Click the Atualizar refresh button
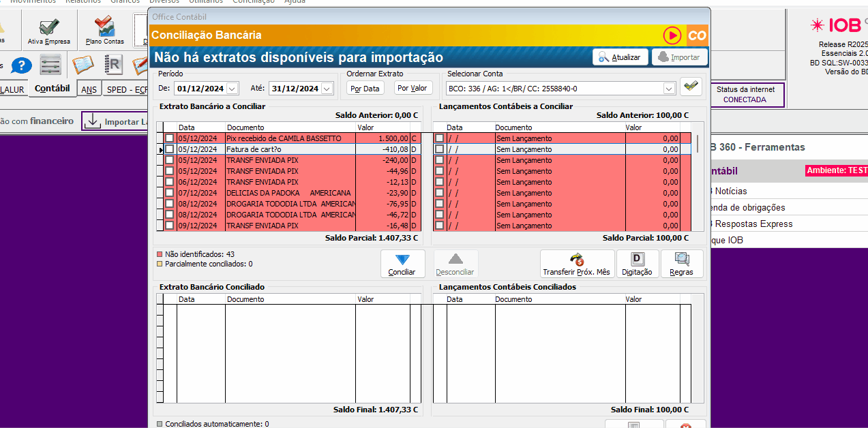 620,57
